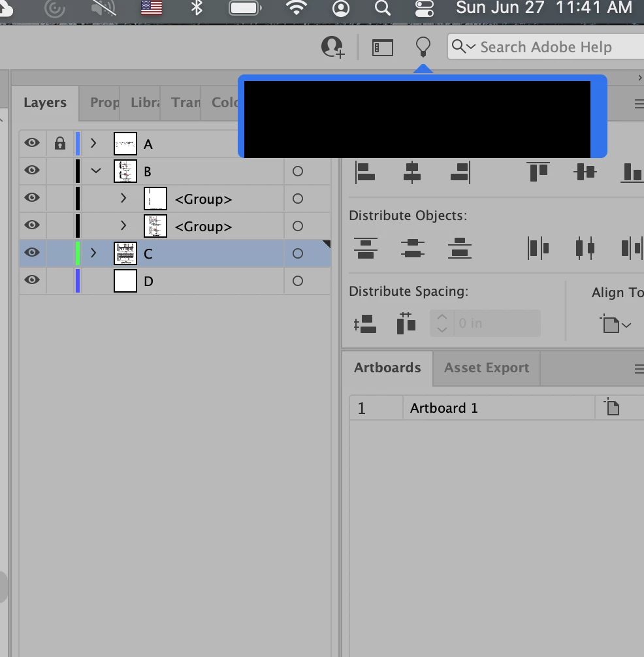Open the keyboard input source flag menu
644x657 pixels.
[152, 8]
